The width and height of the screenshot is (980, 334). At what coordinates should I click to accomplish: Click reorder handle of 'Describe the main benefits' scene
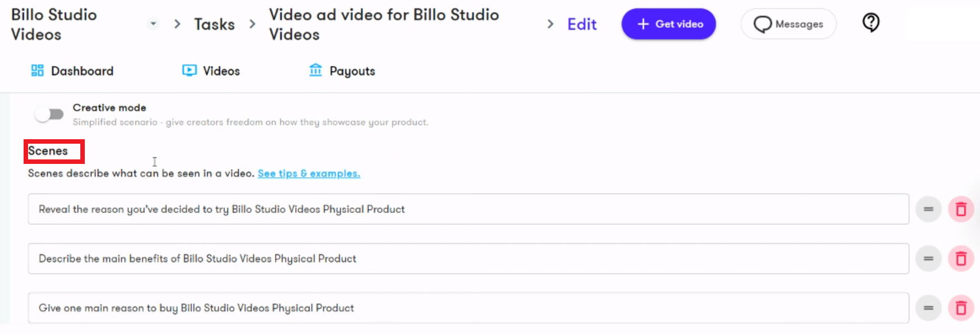coord(928,259)
